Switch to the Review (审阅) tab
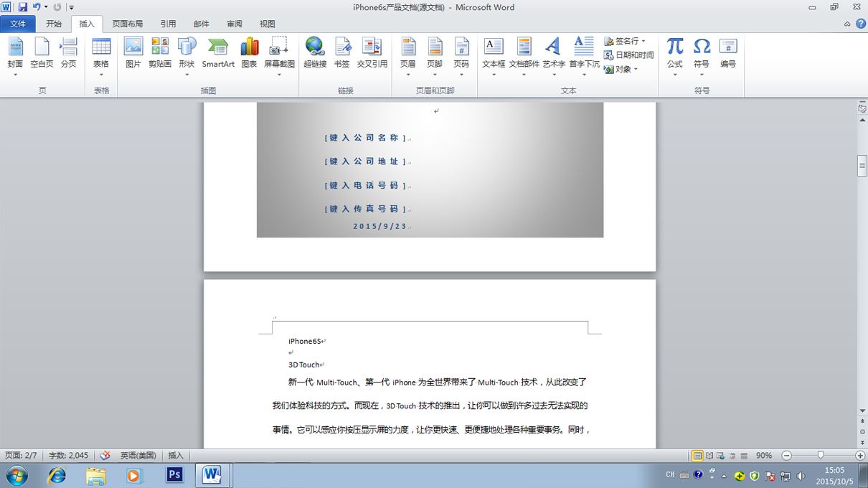The height and width of the screenshot is (488, 868). (235, 24)
